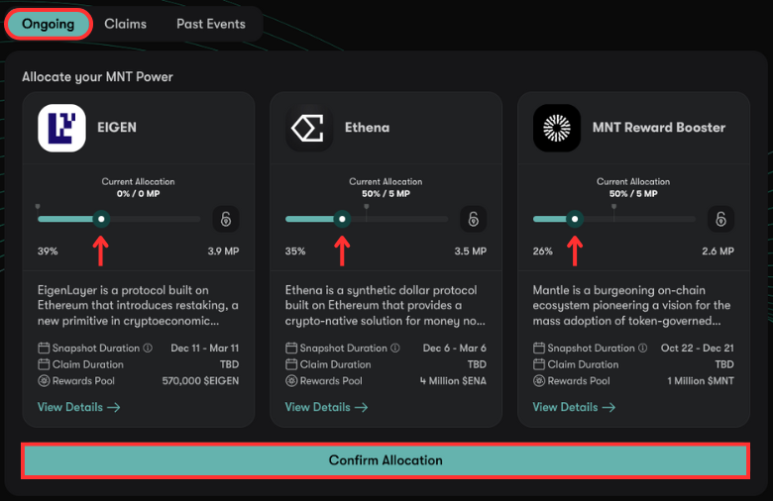
Task: Open View Details for EIGEN
Action: click(x=79, y=407)
